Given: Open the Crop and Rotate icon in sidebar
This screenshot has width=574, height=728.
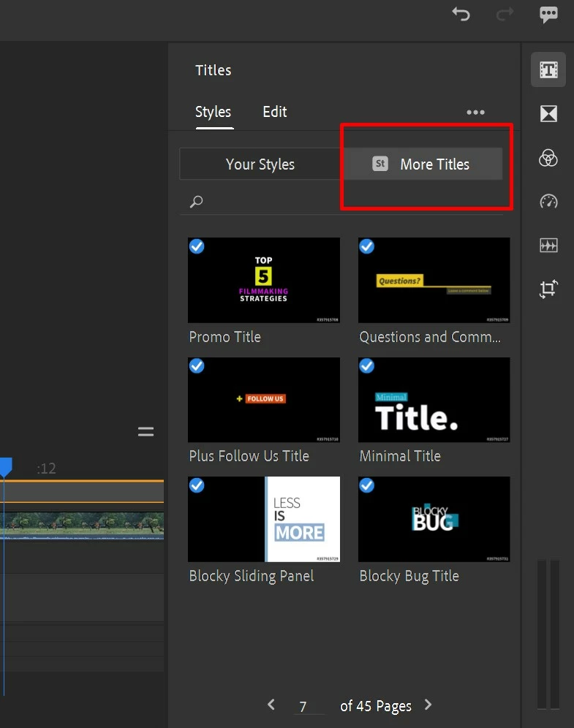Looking at the screenshot, I should [x=548, y=289].
